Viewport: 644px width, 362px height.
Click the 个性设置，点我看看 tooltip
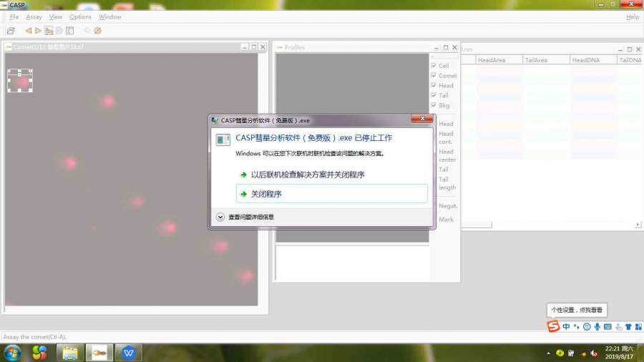pos(577,310)
